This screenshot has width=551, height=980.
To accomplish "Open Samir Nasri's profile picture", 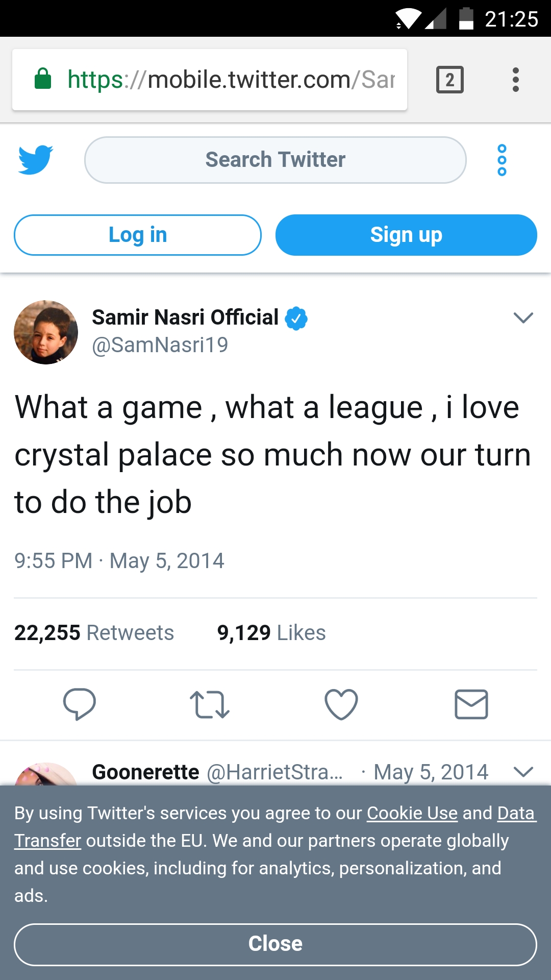I will coord(46,332).
